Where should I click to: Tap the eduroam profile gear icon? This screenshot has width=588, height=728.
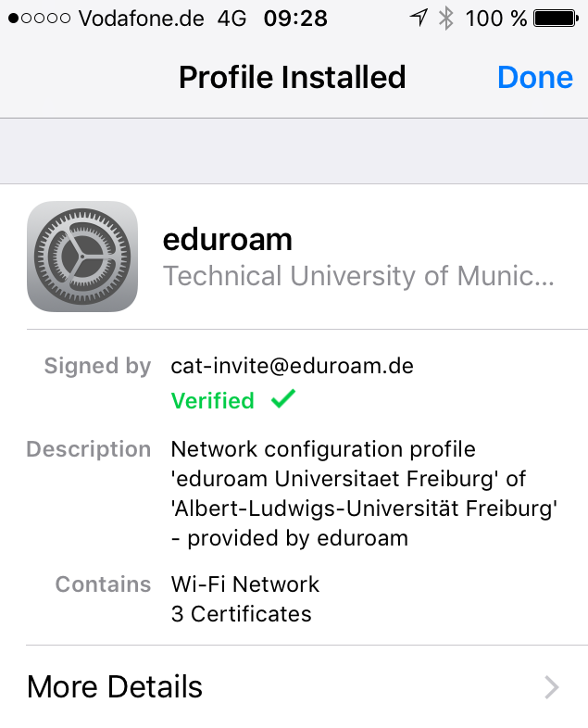(82, 257)
